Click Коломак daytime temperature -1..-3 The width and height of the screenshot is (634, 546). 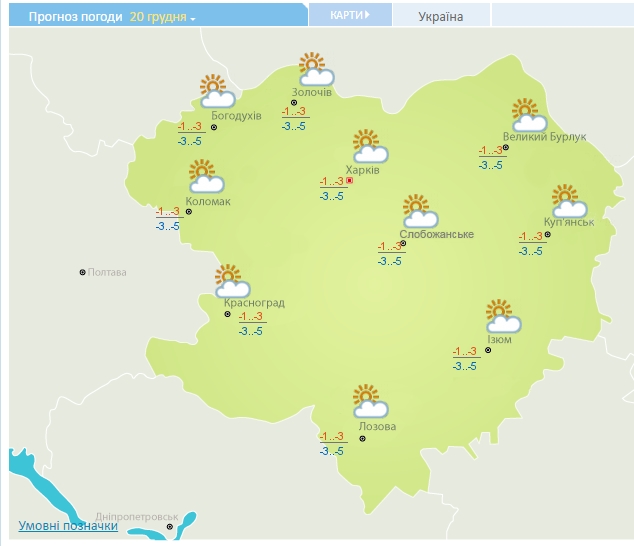(x=168, y=211)
